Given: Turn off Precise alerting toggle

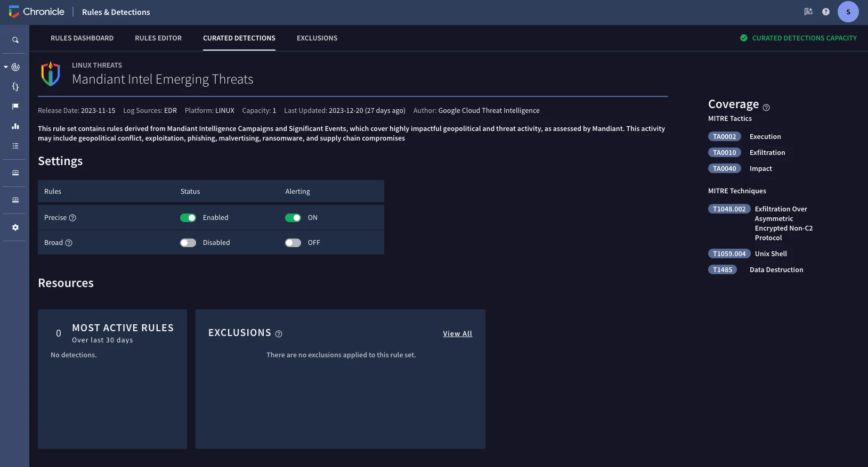Looking at the screenshot, I should (293, 218).
